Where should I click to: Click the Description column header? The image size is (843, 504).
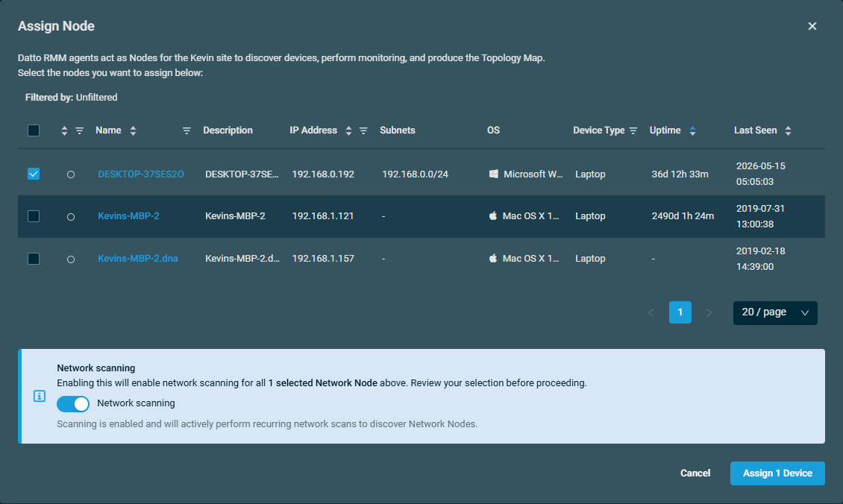(228, 130)
